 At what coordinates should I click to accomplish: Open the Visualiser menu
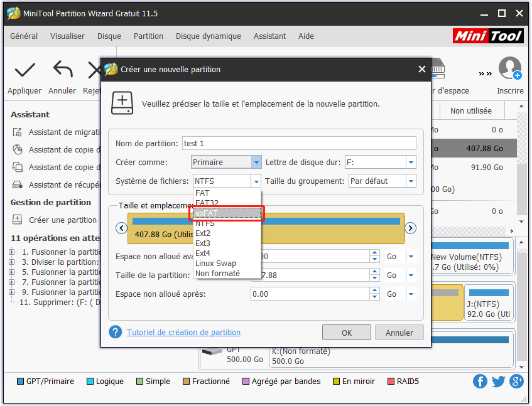[x=67, y=36]
